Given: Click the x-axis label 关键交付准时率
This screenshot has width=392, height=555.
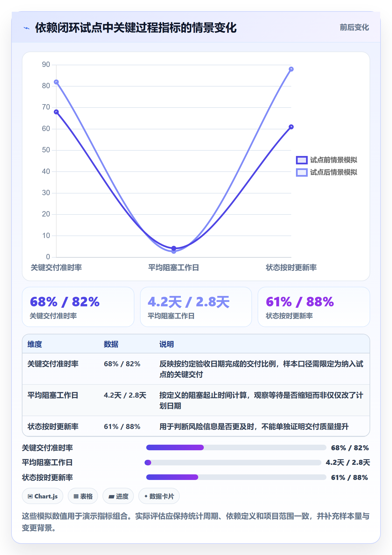Looking at the screenshot, I should tap(56, 268).
